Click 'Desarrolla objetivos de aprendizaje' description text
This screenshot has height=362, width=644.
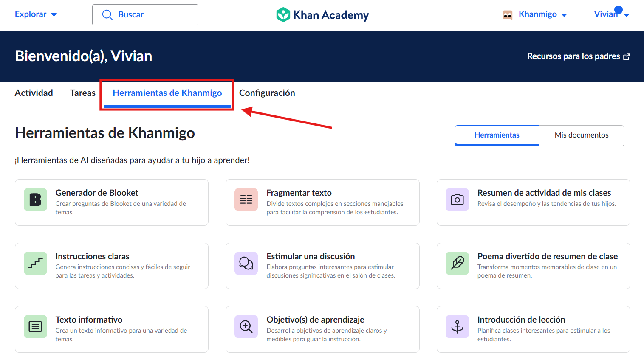[327, 335]
